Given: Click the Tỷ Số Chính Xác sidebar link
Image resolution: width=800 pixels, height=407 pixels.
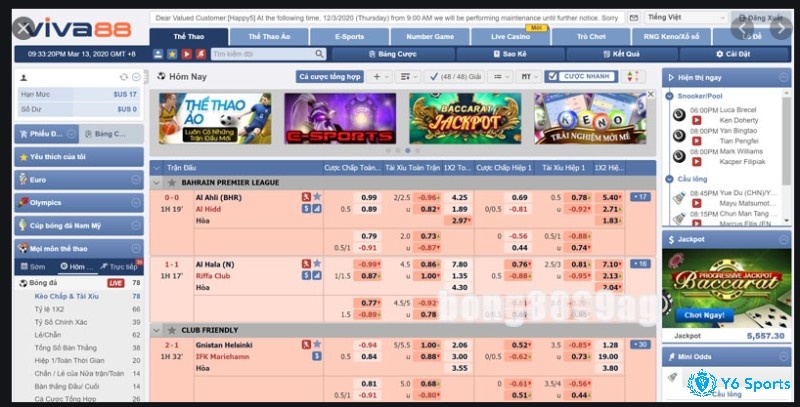Looking at the screenshot, I should click(x=61, y=322).
